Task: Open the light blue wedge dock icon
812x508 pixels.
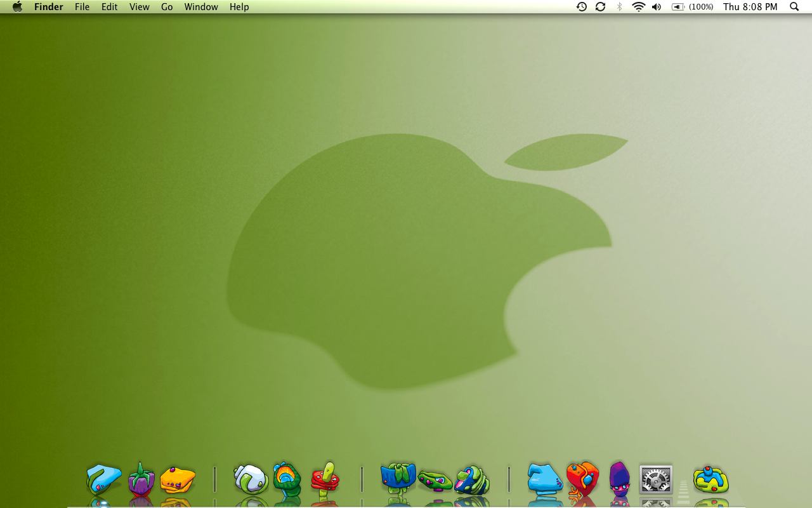Action: 103,479
